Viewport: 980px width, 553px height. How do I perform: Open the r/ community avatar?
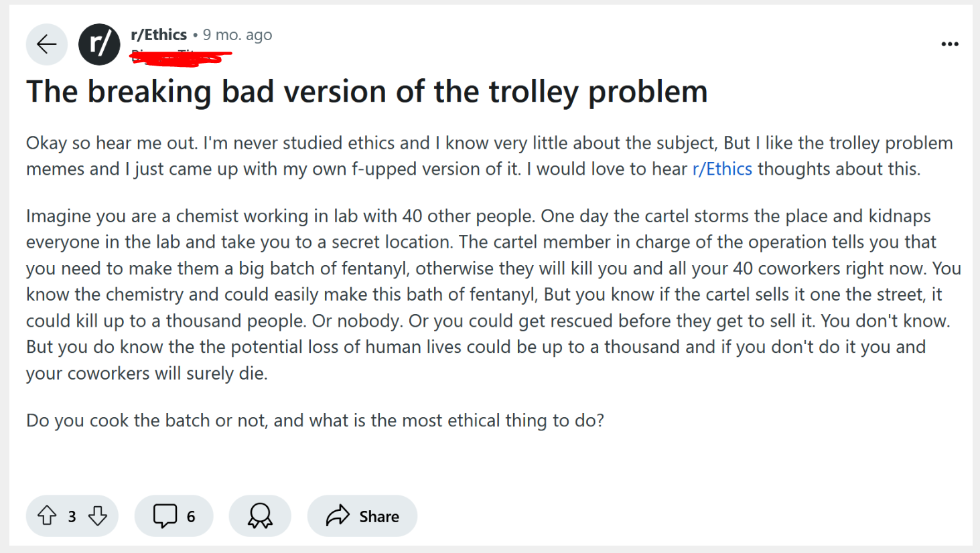[x=99, y=44]
